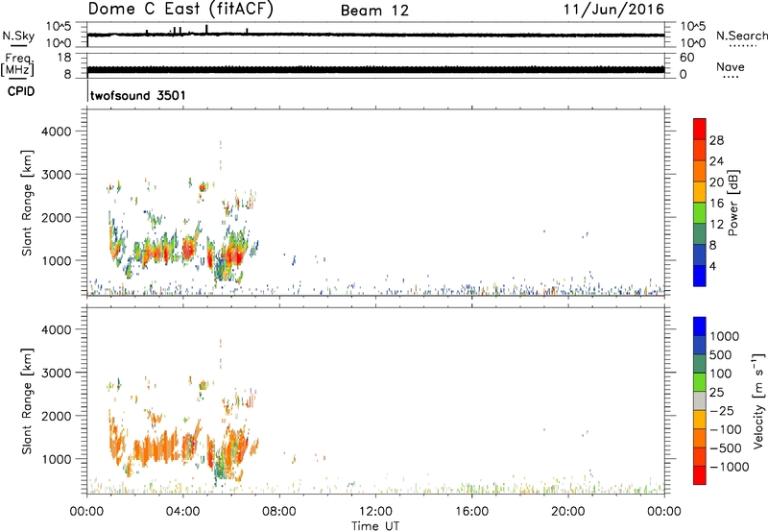Click the 'Dome C East (fitACF)' title
The image size is (768, 532).
point(180,10)
